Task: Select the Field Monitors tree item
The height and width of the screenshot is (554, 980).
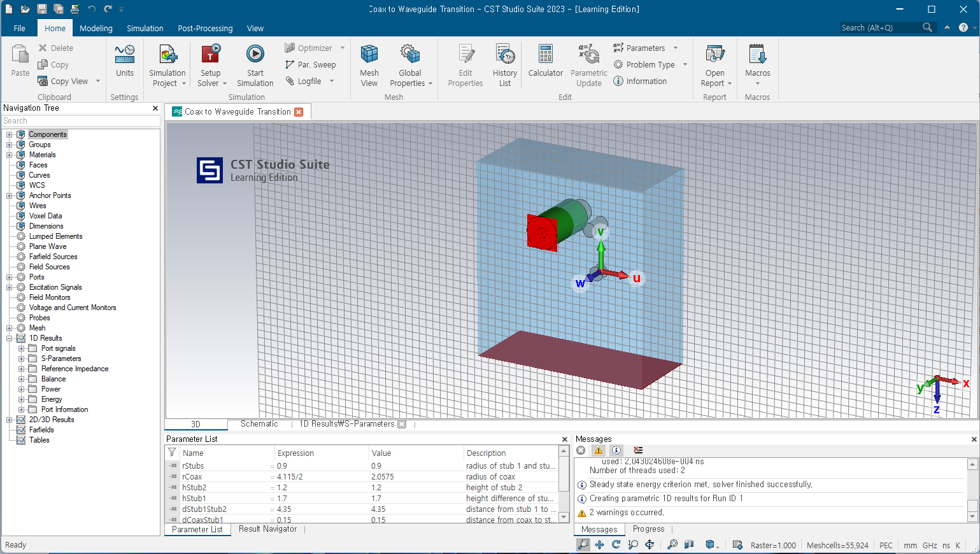Action: pos(50,297)
